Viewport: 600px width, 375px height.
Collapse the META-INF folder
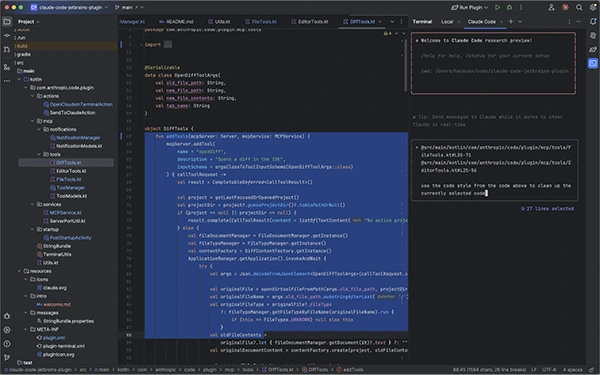click(x=26, y=329)
